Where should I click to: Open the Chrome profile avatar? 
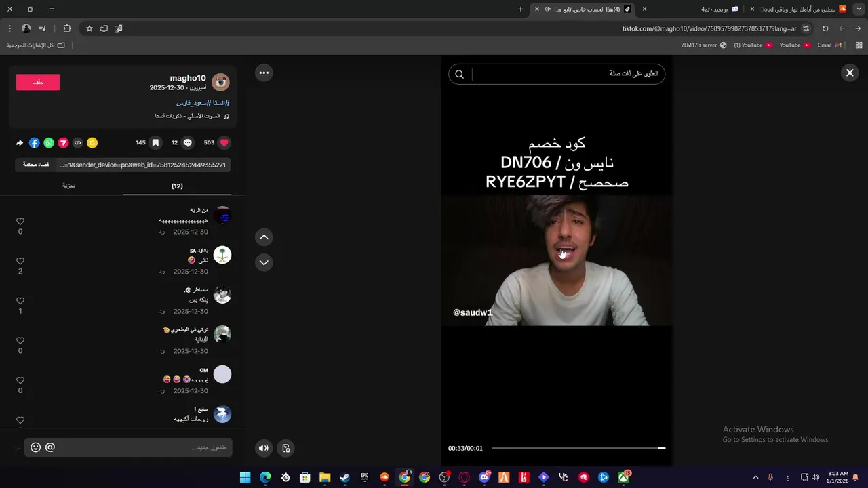26,28
